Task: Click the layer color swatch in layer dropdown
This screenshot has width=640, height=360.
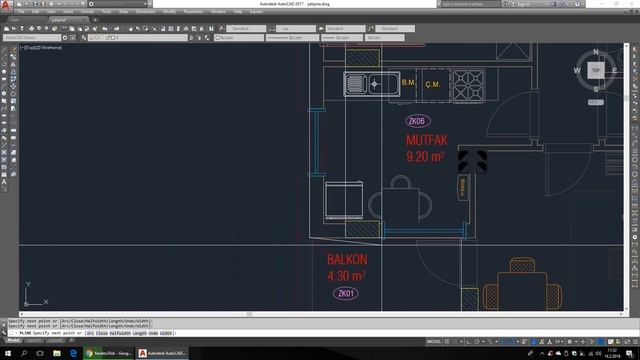Action: coord(113,38)
